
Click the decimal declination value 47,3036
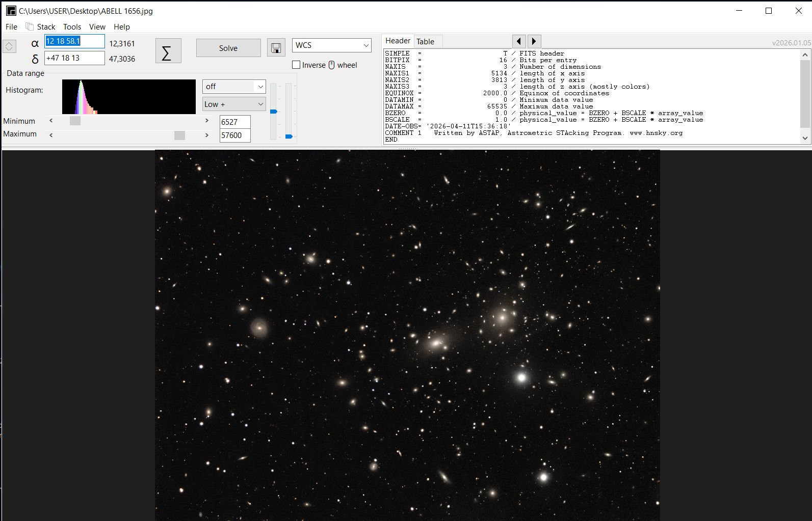[122, 59]
